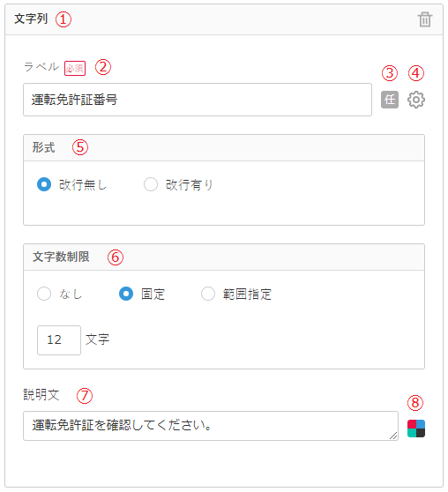Click the 文字数制限 section header
The image size is (448, 492).
pos(224,257)
